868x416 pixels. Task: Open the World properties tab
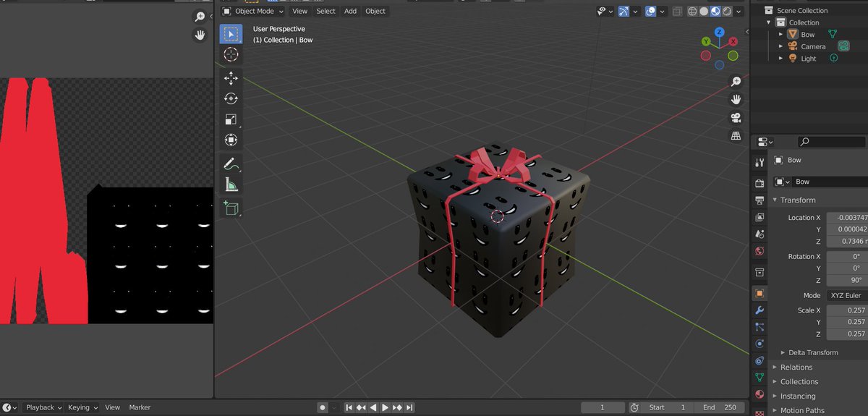click(x=759, y=251)
